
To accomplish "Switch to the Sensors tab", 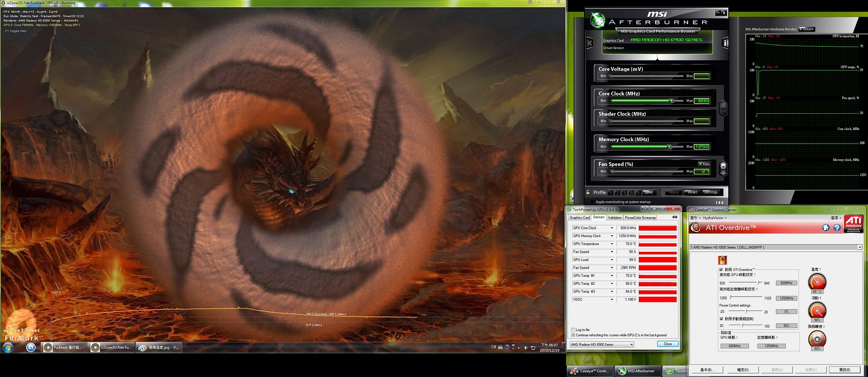I will [599, 217].
